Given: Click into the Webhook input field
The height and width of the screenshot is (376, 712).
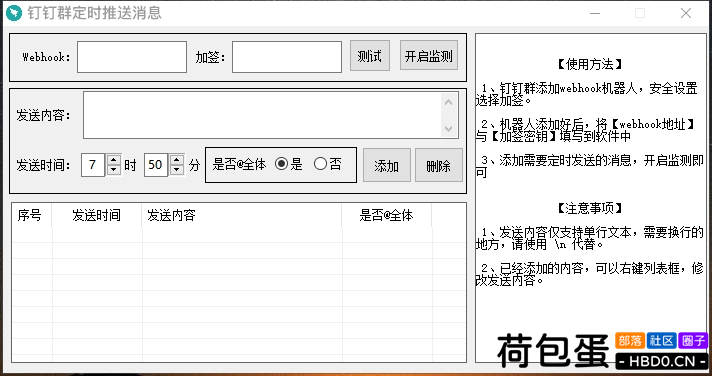Looking at the screenshot, I should 132,57.
